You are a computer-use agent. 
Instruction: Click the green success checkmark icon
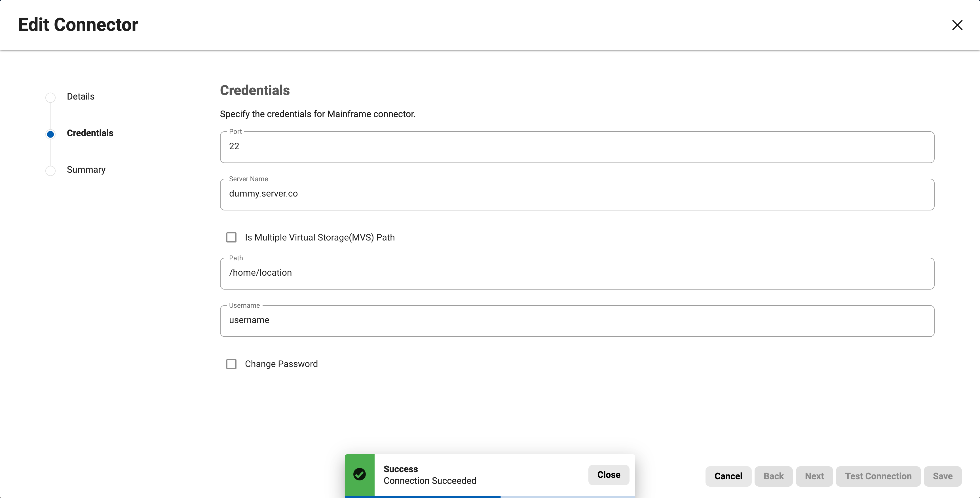[x=360, y=474]
